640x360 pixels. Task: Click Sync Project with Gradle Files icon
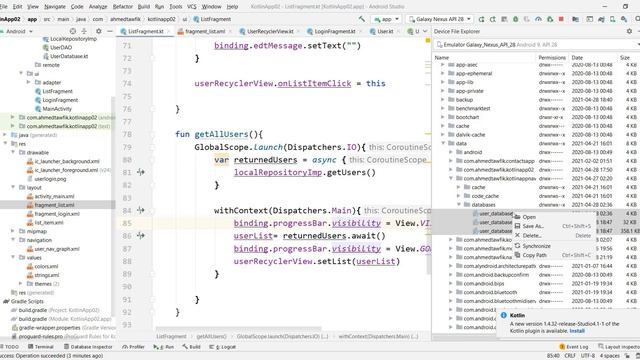tap(601, 19)
